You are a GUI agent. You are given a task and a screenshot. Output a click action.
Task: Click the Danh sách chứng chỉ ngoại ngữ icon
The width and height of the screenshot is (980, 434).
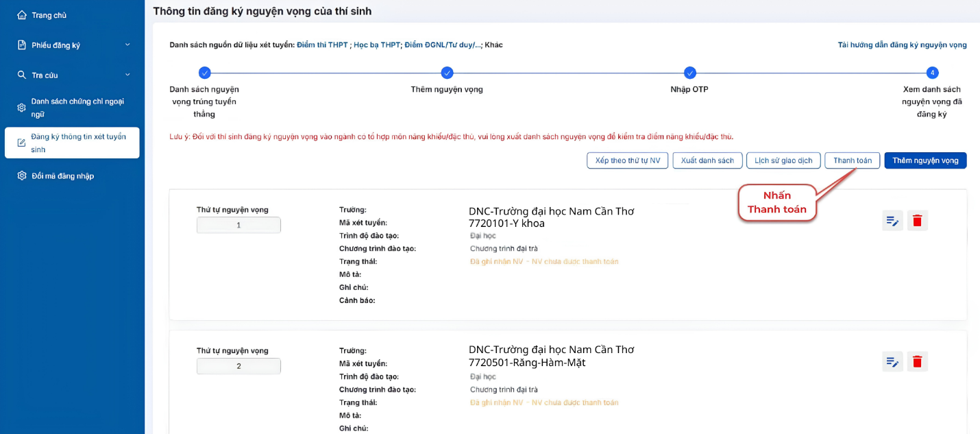click(x=22, y=108)
